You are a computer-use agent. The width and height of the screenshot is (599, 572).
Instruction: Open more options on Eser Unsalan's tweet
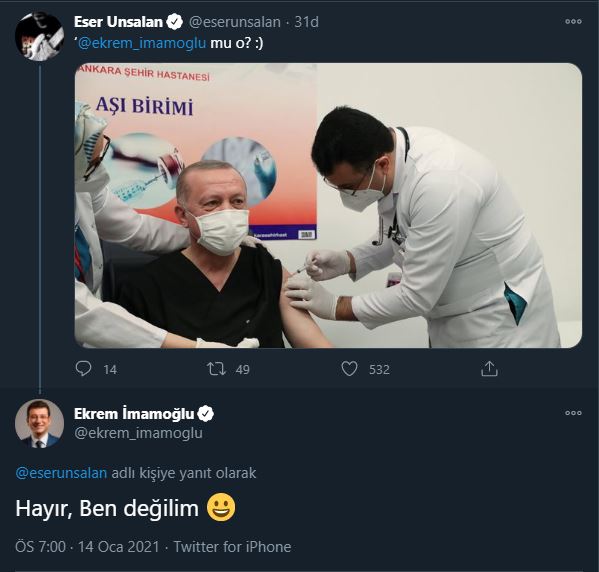pos(573,22)
